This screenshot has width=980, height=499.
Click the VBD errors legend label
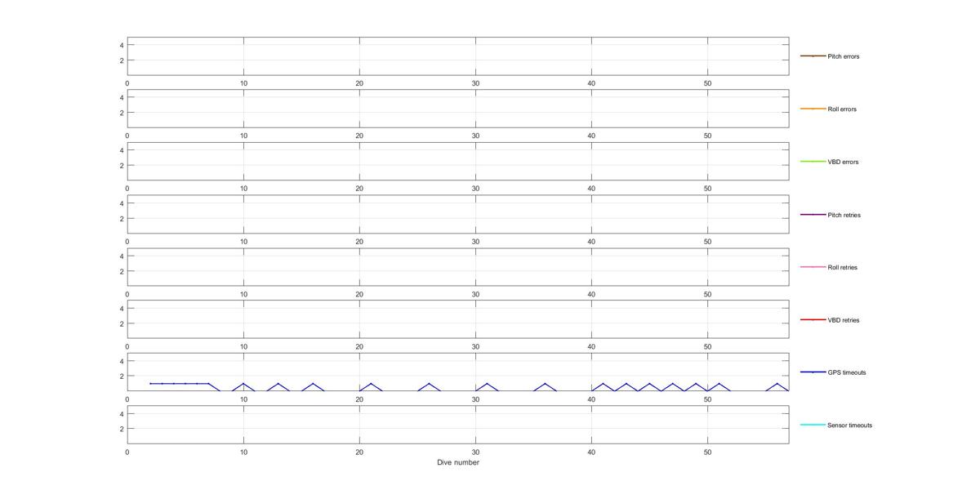843,162
